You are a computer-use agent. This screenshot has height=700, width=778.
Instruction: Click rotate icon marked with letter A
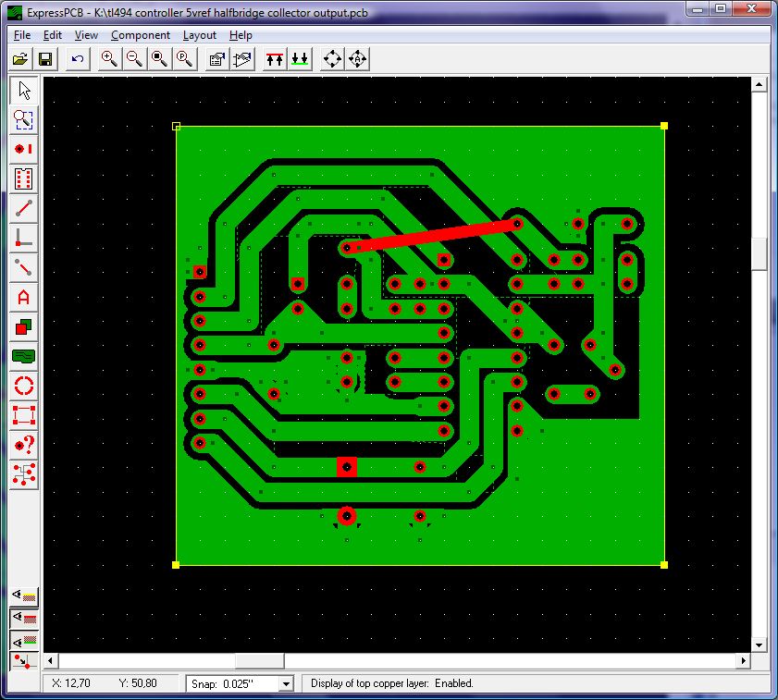pyautogui.click(x=357, y=59)
